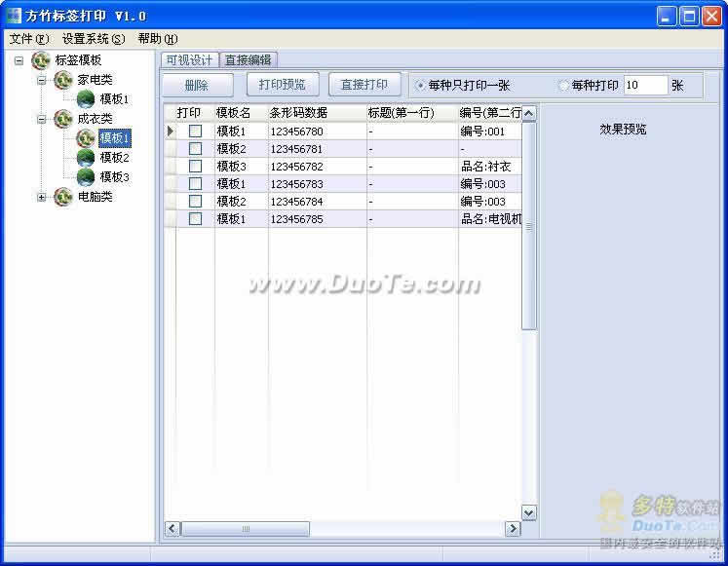Click the application icon in title bar

[14, 16]
